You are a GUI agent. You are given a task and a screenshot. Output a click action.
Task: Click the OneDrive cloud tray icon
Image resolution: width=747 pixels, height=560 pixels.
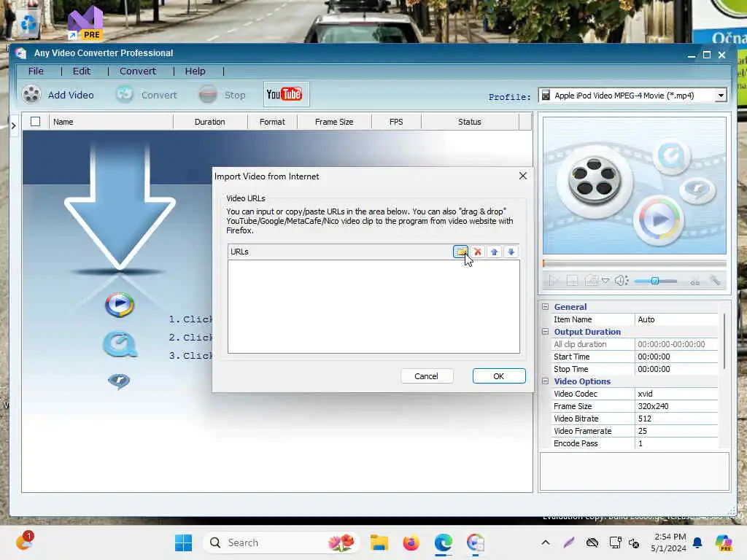click(x=592, y=542)
